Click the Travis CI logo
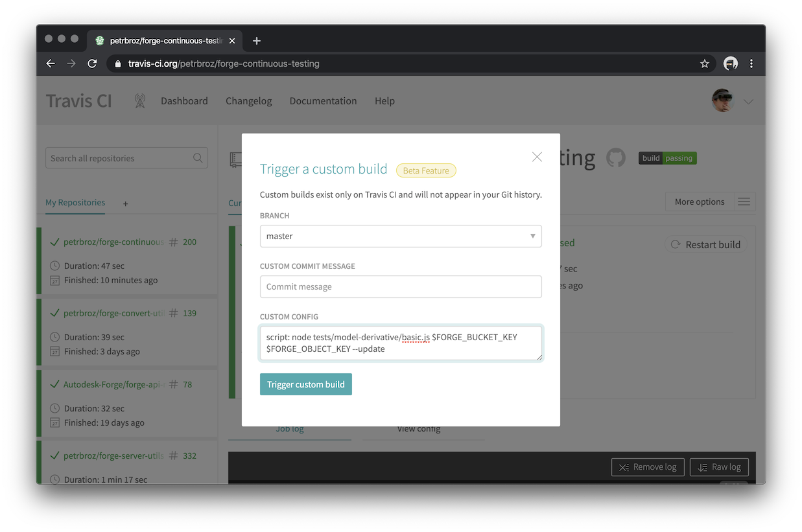The image size is (802, 532). [79, 101]
